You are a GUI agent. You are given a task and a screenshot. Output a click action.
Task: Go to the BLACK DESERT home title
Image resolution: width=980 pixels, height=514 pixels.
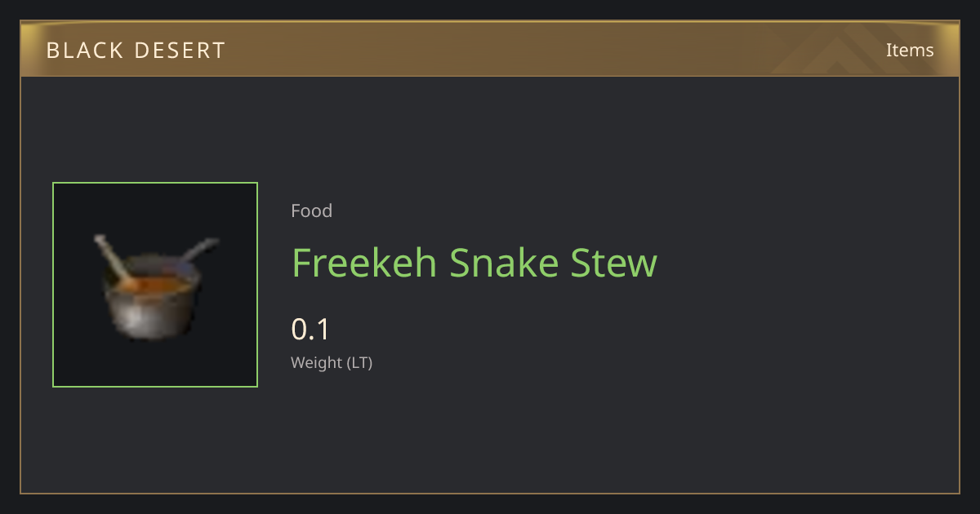(136, 51)
